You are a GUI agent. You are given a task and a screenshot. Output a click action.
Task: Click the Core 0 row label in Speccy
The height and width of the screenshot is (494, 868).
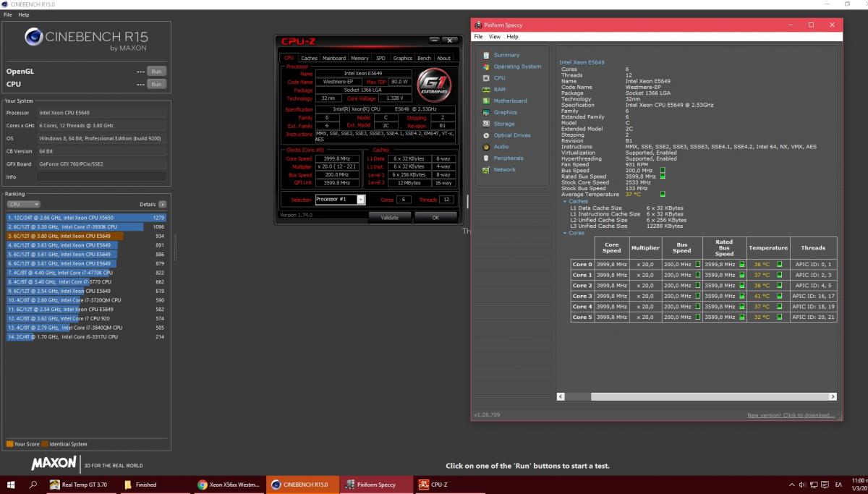click(582, 265)
